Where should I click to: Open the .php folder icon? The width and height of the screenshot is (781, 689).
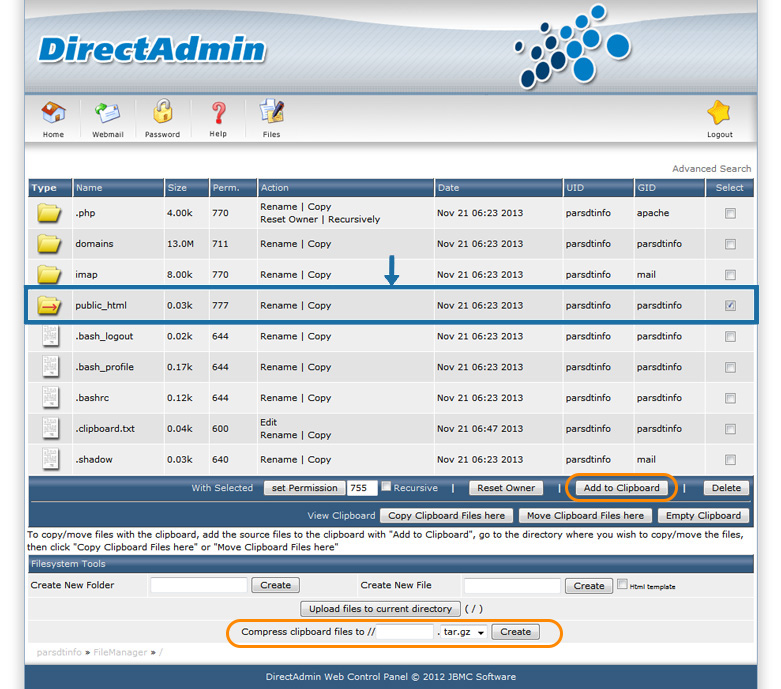pyautogui.click(x=49, y=213)
